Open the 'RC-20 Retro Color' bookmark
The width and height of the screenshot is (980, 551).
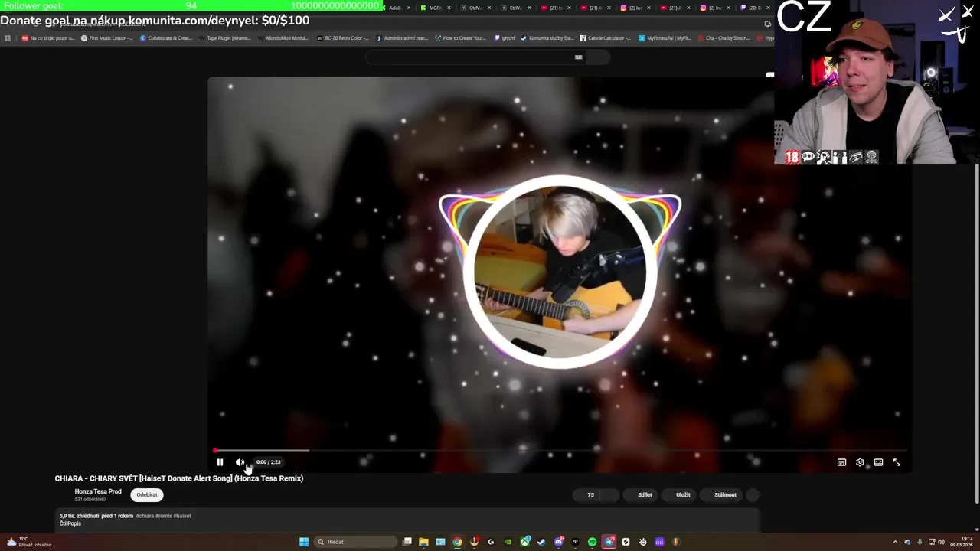(x=343, y=38)
